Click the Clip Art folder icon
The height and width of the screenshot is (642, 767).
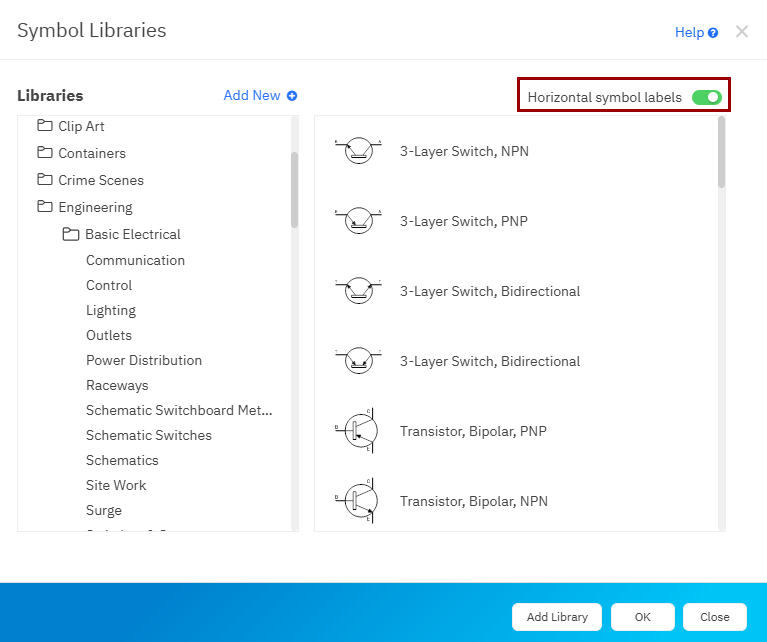pyautogui.click(x=44, y=126)
